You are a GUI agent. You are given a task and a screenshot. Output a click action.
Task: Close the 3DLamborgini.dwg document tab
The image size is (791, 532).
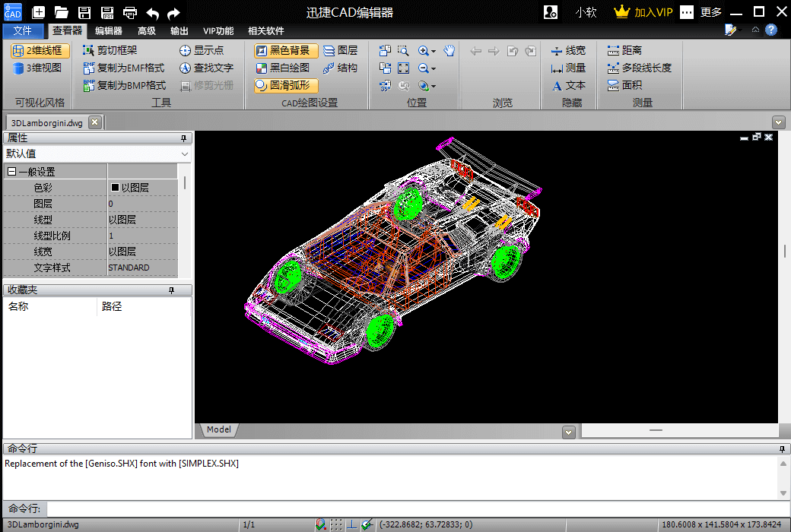point(95,122)
